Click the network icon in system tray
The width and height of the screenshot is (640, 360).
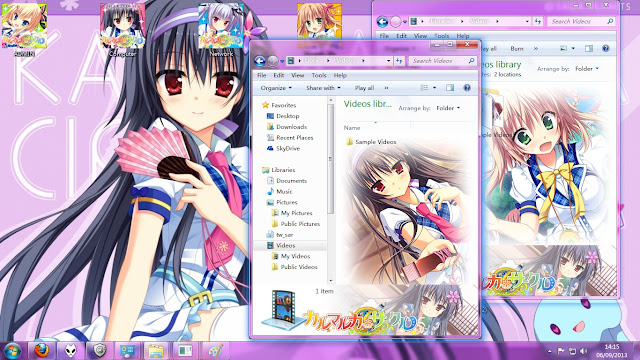point(572,351)
